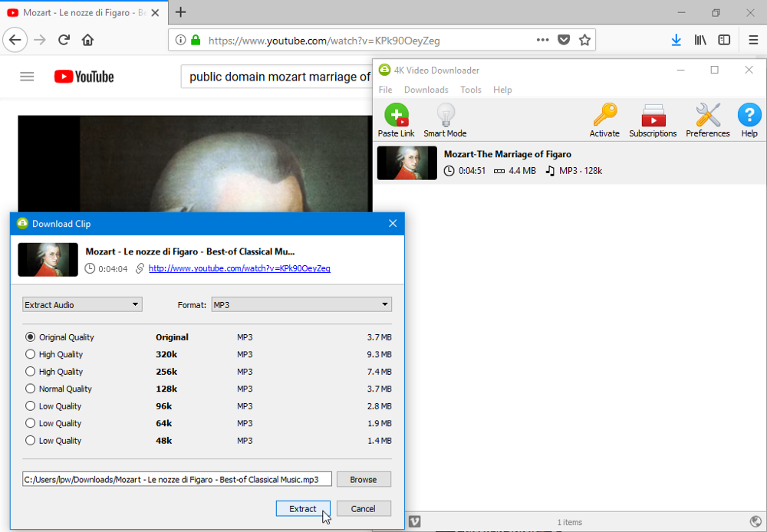Open the browser Library icon
The image size is (767, 532).
coord(700,40)
